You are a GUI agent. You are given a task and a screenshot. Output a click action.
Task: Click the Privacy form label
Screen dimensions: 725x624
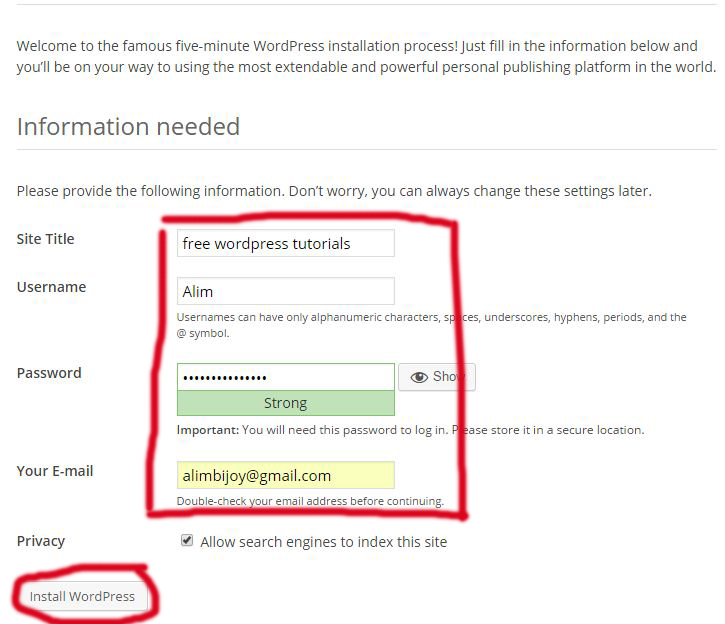(41, 541)
